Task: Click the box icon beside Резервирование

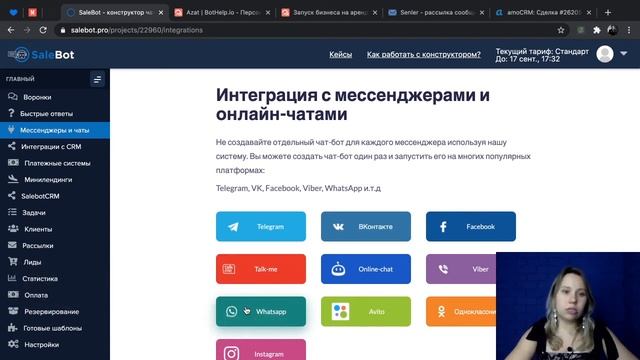Action: [13, 311]
